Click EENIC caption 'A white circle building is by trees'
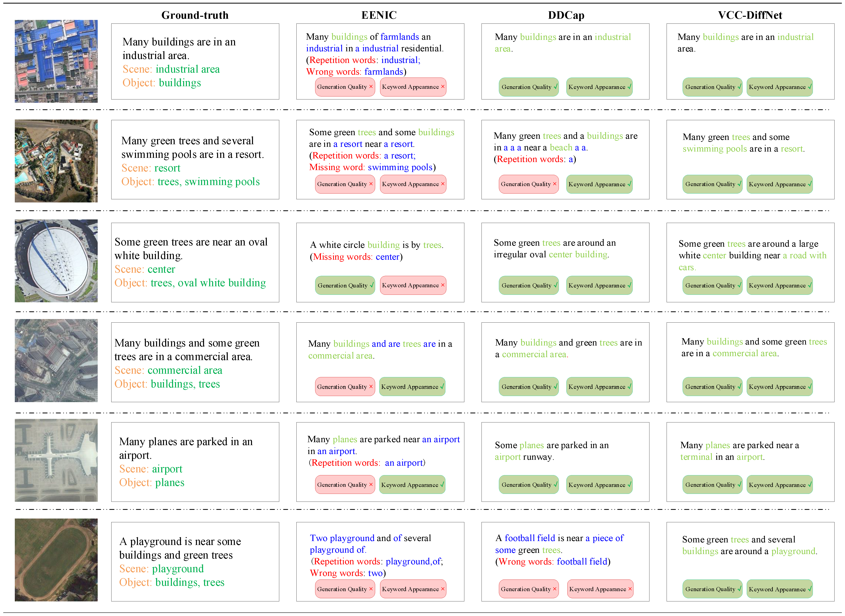 tap(377, 245)
